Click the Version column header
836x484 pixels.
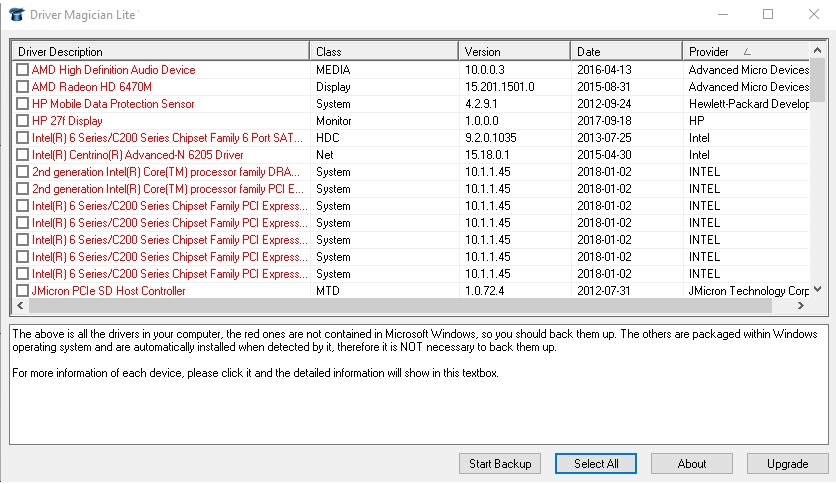tap(514, 51)
